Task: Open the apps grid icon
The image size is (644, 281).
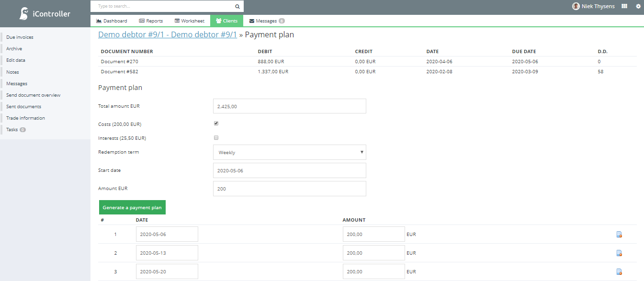Action: pos(624,6)
